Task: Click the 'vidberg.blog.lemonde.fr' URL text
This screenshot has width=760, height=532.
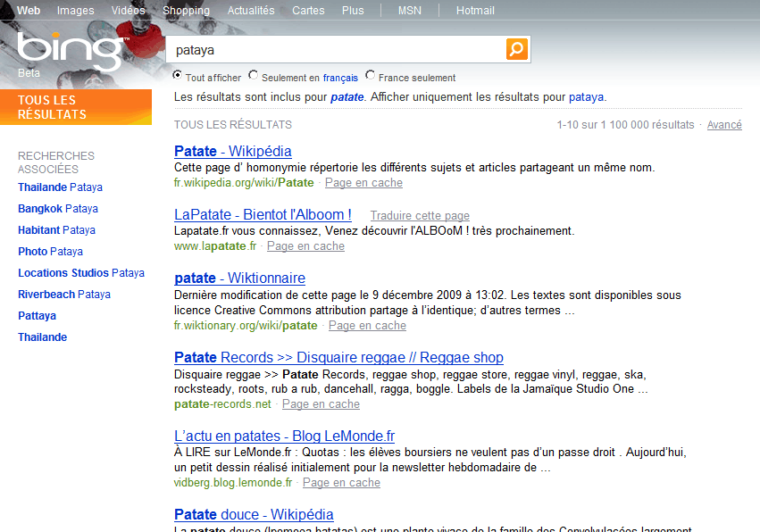Action: pyautogui.click(x=233, y=483)
